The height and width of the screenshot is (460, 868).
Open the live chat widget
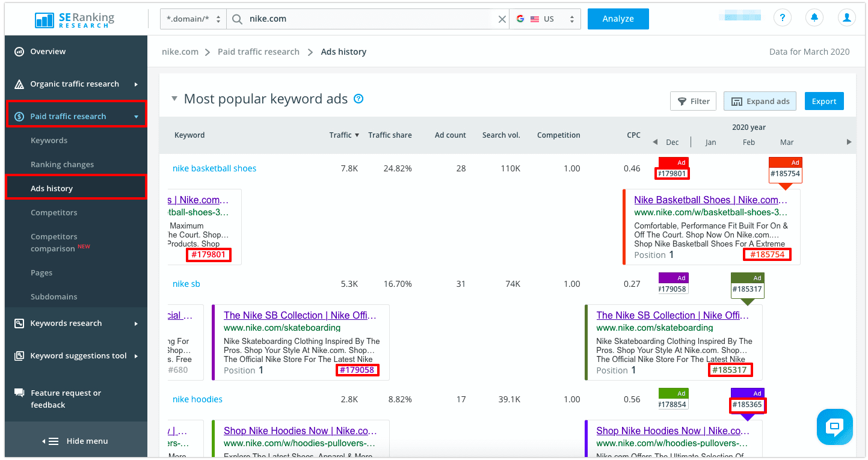[x=835, y=427]
